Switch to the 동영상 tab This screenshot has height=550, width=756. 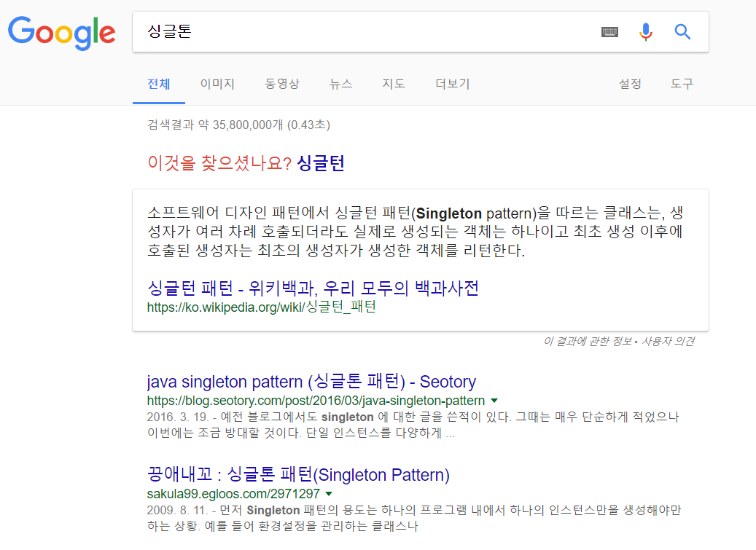[x=282, y=84]
